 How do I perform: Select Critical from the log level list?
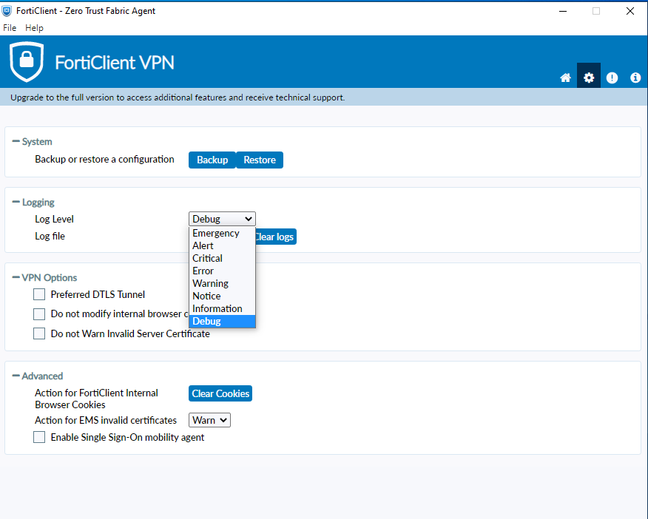click(222, 258)
